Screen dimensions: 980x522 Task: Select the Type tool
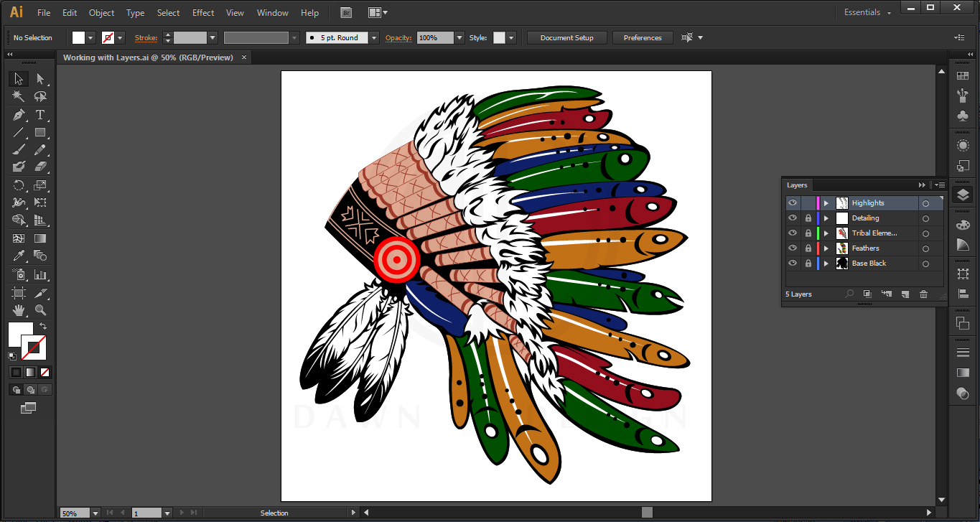40,115
